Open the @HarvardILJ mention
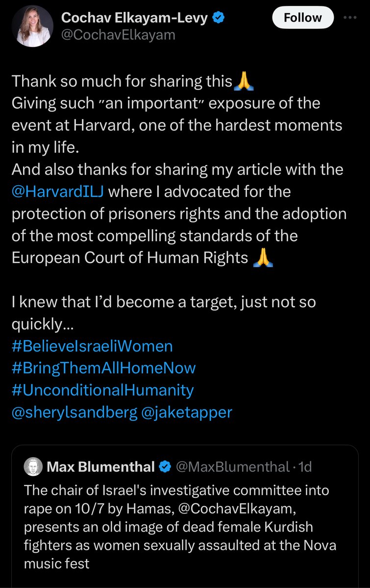 [57, 191]
